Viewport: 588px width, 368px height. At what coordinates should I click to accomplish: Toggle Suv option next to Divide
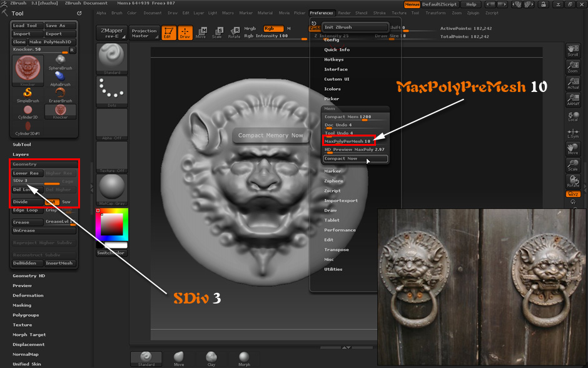pos(66,202)
